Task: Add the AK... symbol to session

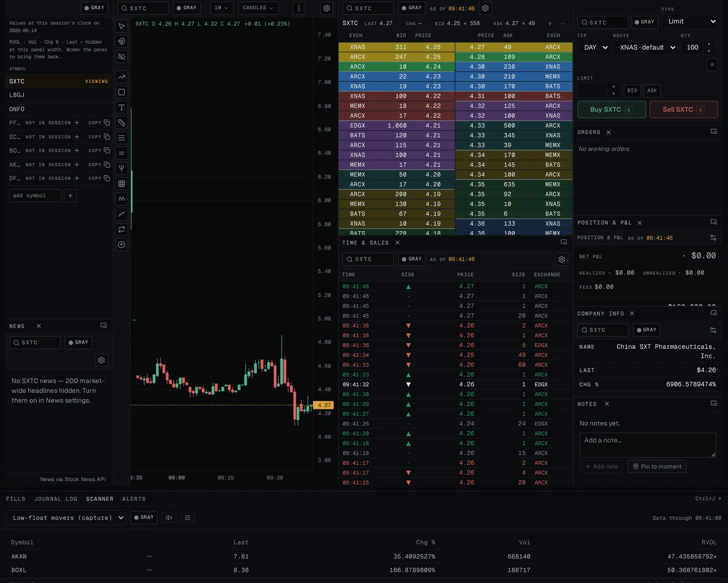Action: point(77,165)
